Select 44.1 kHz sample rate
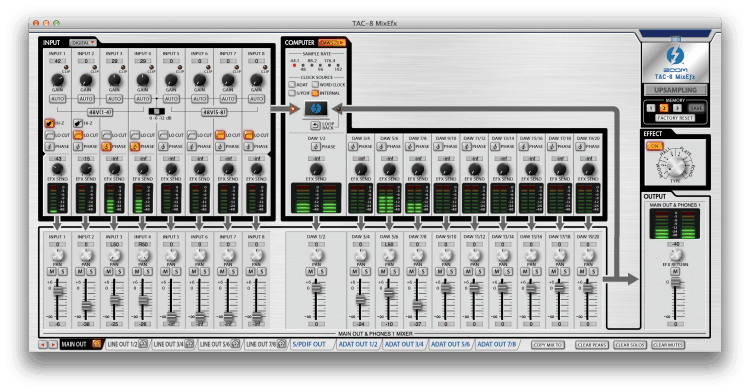 coord(294,65)
